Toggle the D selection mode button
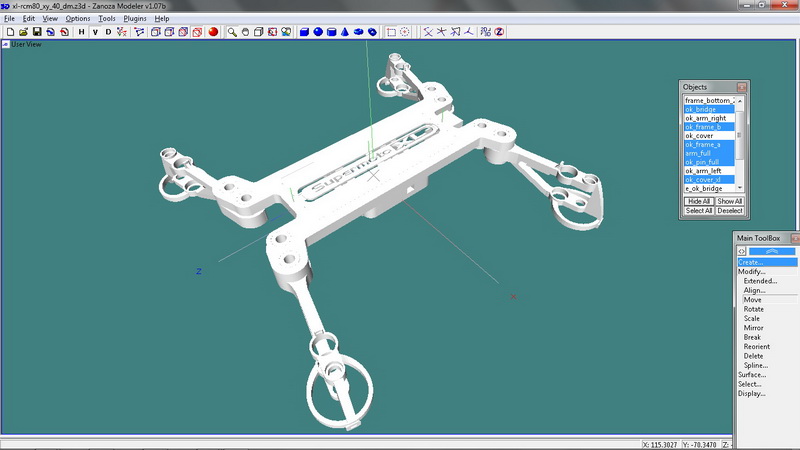The height and width of the screenshot is (450, 800). point(108,32)
